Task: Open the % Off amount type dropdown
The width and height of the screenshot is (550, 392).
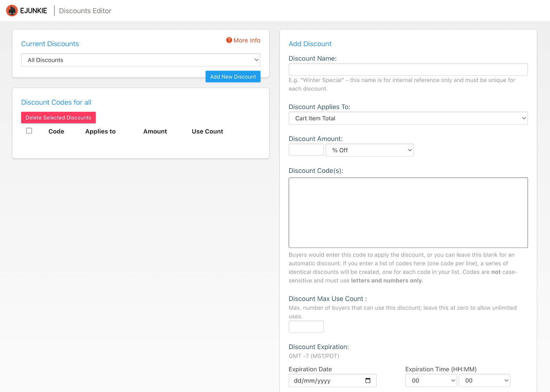Action: pyautogui.click(x=370, y=150)
